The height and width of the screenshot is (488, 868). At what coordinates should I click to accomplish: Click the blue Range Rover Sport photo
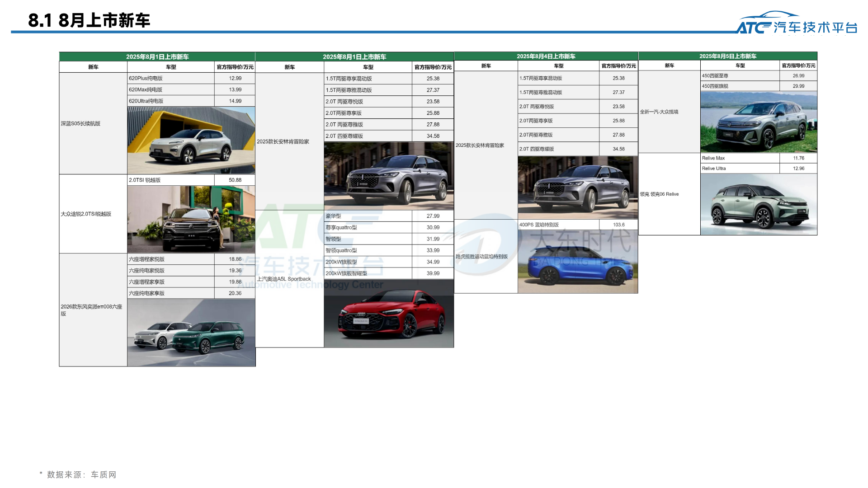577,262
